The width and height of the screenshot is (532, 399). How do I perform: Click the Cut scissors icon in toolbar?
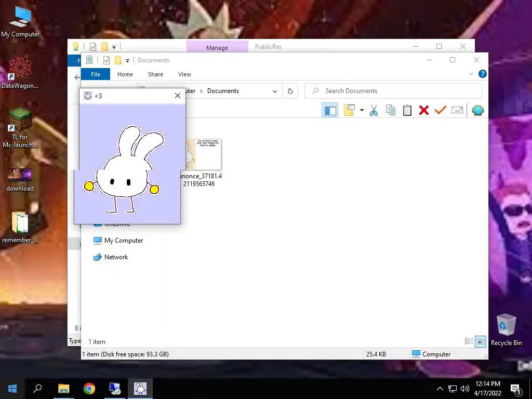pyautogui.click(x=374, y=110)
